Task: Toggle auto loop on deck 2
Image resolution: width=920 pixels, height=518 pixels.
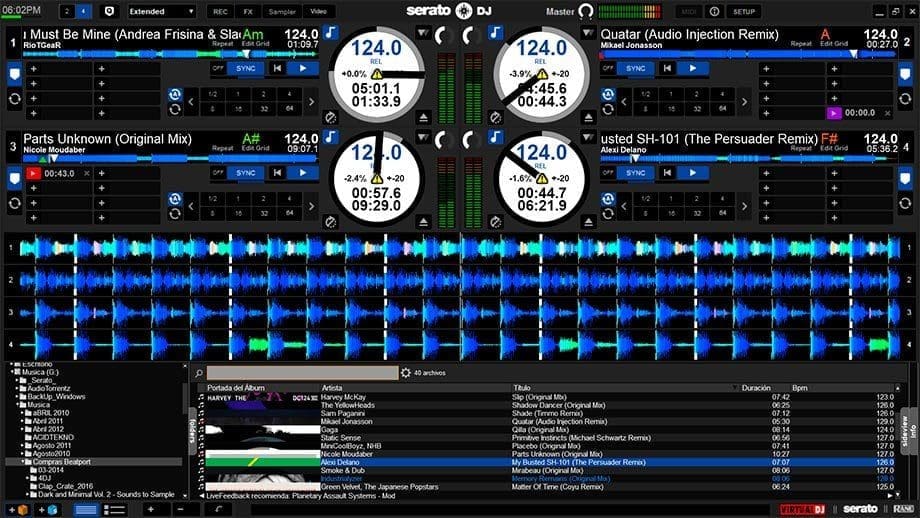Action: (608, 94)
